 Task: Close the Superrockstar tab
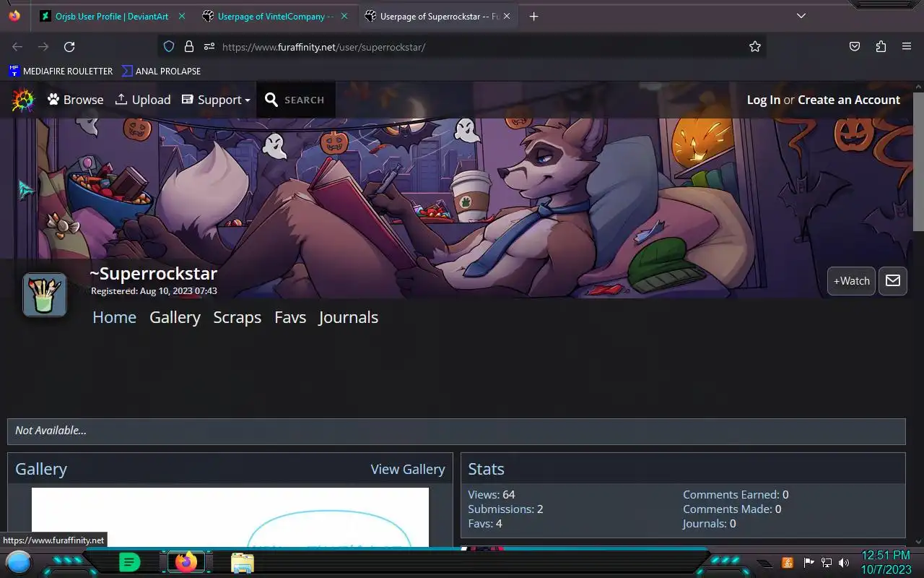click(507, 16)
